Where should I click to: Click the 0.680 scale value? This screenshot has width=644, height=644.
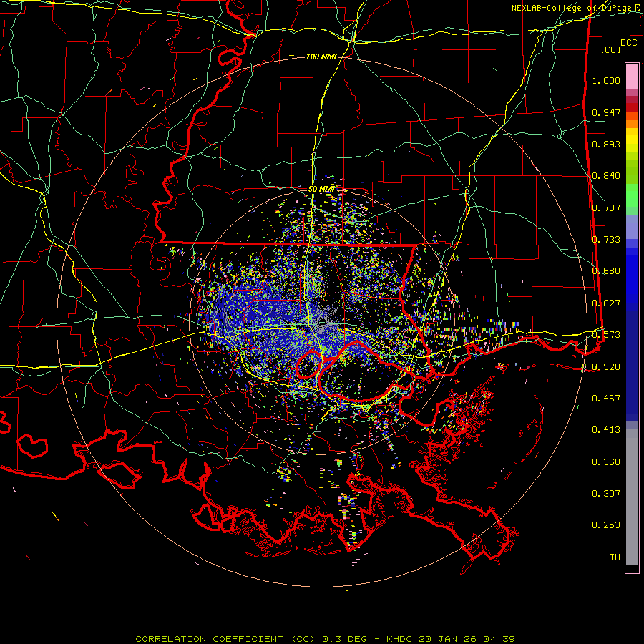[x=606, y=271]
